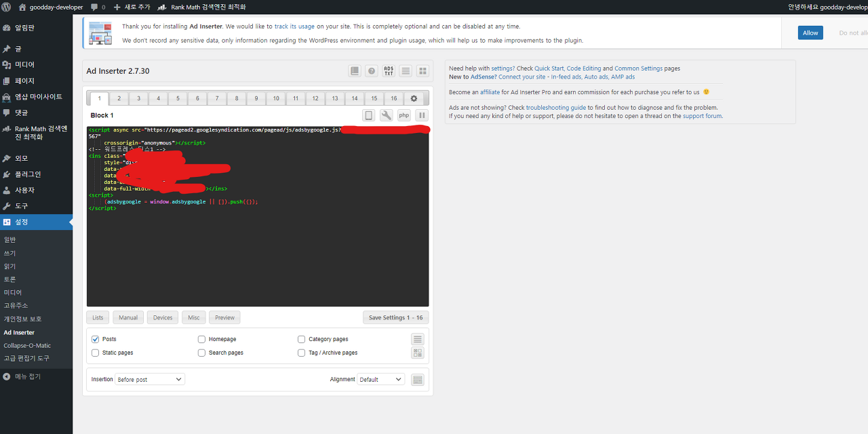Open the Alignment dropdown showing Default
The width and height of the screenshot is (868, 434).
point(380,380)
